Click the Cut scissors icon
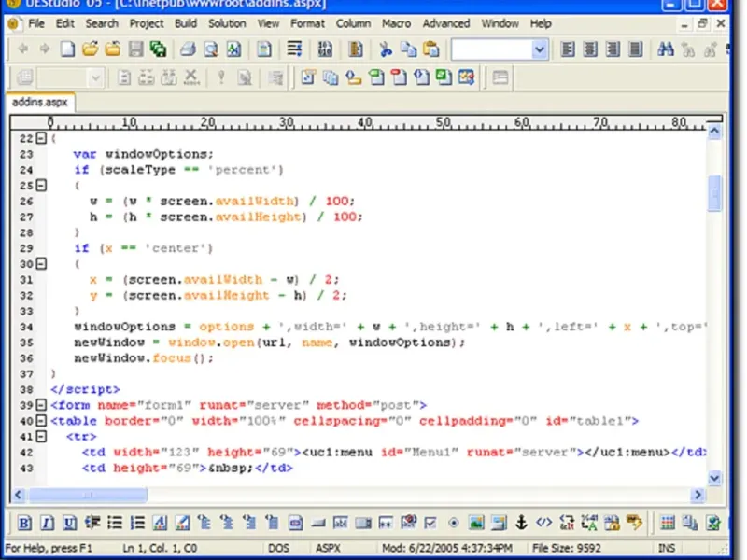Screen dimensions: 747x560 386,49
